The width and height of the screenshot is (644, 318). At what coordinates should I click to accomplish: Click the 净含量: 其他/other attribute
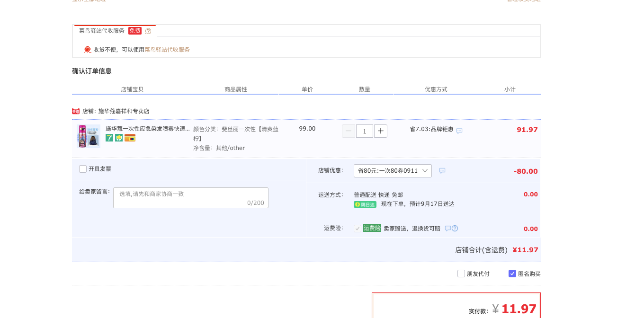click(x=219, y=148)
